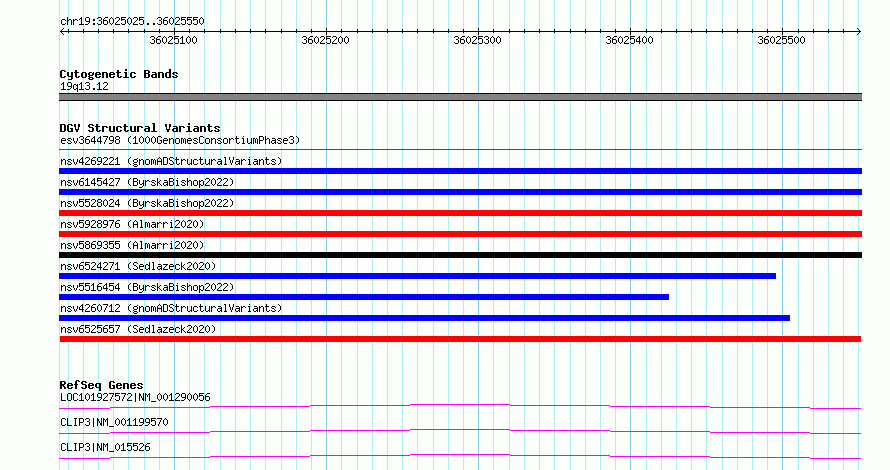This screenshot has width=890, height=470.
Task: Click the blue bar for nsv6524271
Action: click(x=417, y=276)
